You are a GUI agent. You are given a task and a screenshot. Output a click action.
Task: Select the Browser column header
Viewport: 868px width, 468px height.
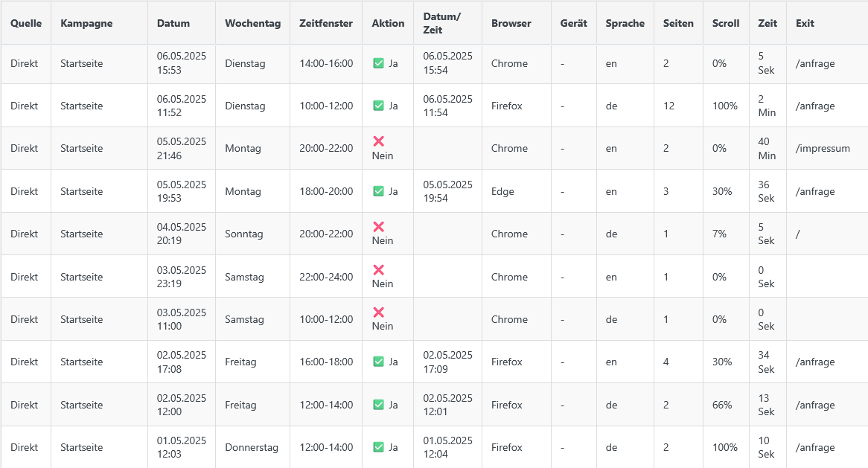511,23
